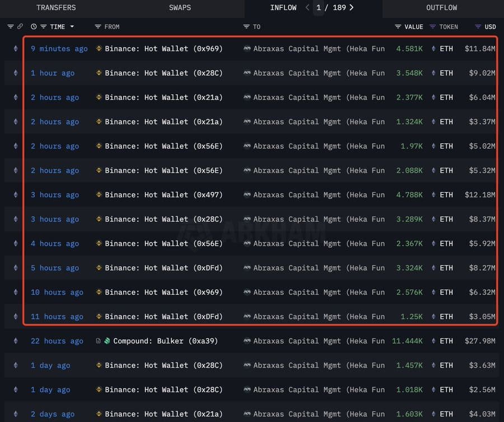Click the leftmost filter icon in header
504x422 pixels.
[x=10, y=27]
